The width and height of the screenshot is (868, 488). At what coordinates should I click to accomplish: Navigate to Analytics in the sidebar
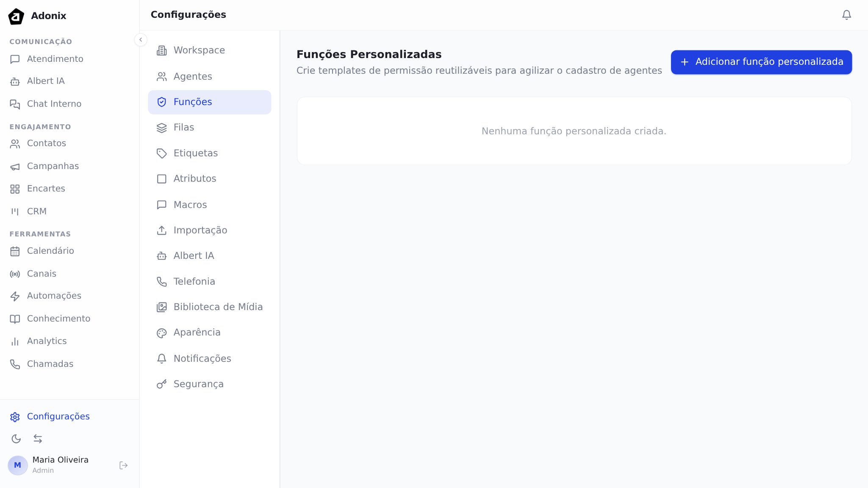tap(47, 341)
